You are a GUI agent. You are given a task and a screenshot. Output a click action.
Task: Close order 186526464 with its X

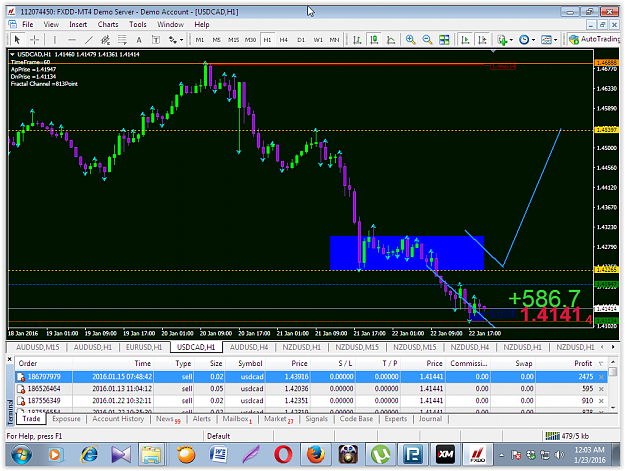point(601,389)
